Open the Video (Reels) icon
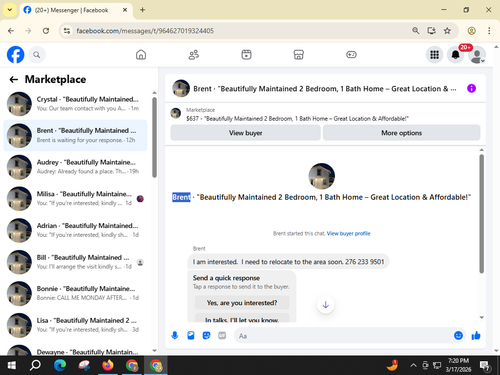The width and height of the screenshot is (500, 375). pyautogui.click(x=246, y=55)
